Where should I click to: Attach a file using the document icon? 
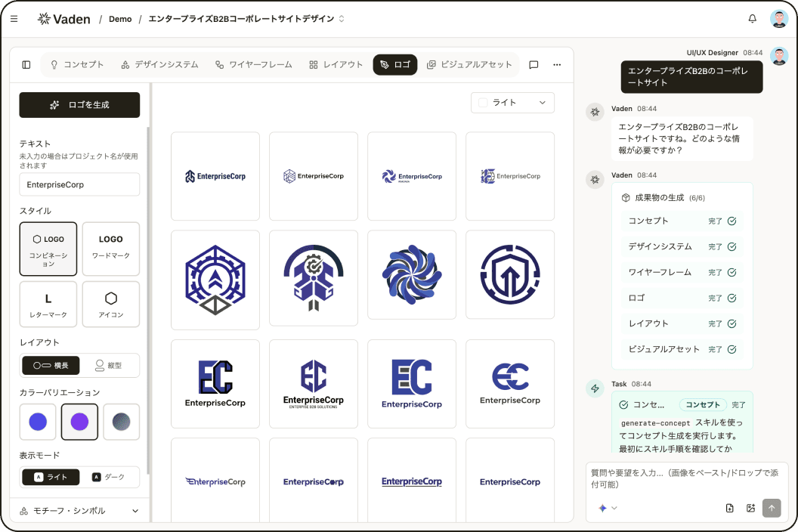coord(728,509)
